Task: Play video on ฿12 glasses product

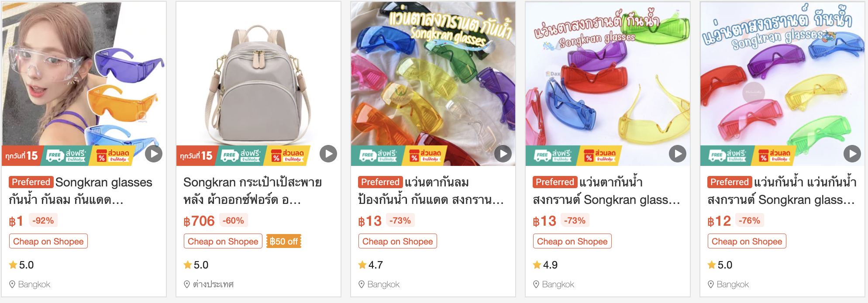Action: (x=852, y=154)
